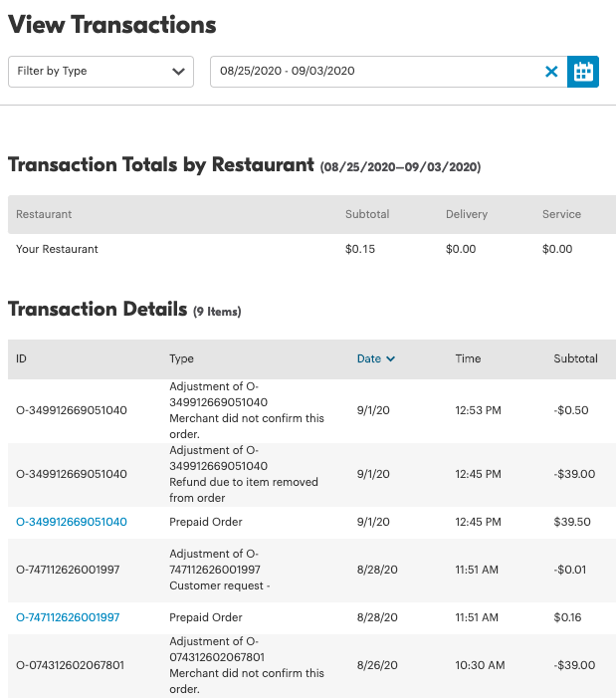Select order ID O-074312602067801
Screen dimensions: 616x699
70,665
